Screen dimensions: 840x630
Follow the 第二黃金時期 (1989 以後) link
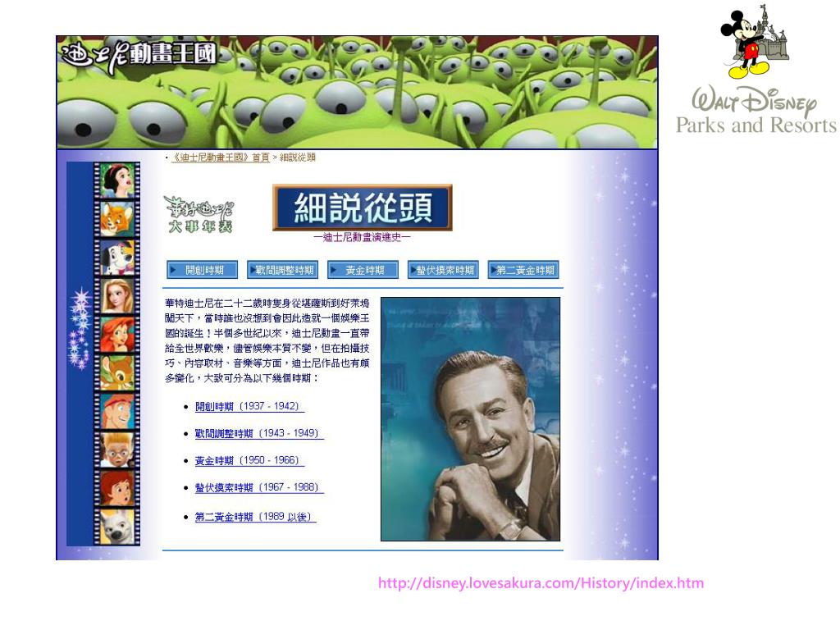coord(256,517)
